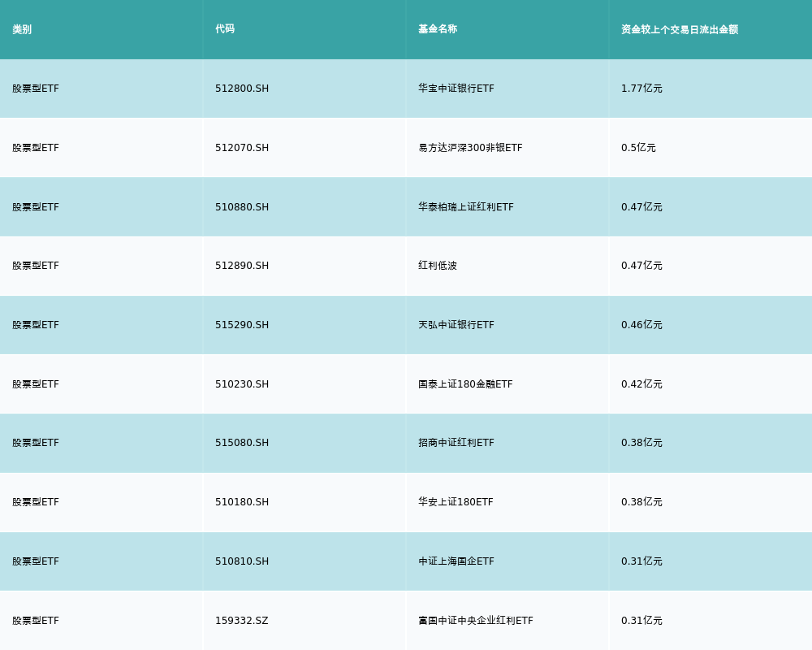The height and width of the screenshot is (650, 812).
Task: Select fund name 红利低波
Action: coord(438,266)
